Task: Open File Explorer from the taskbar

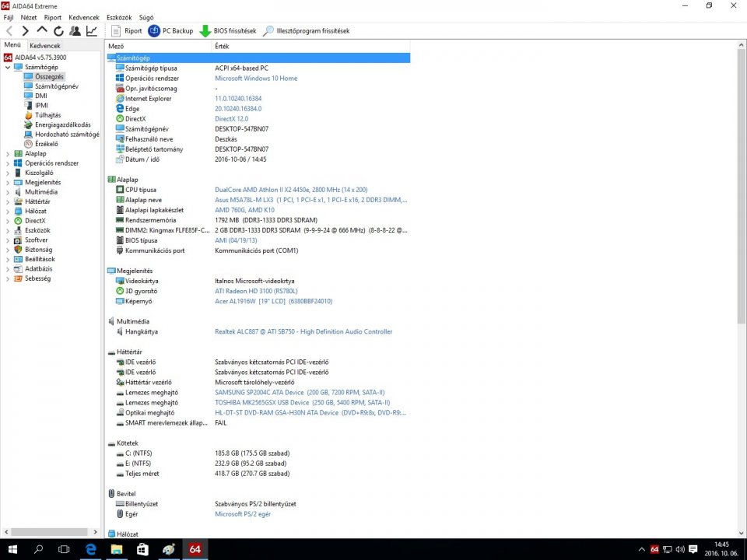Action: pos(117,550)
